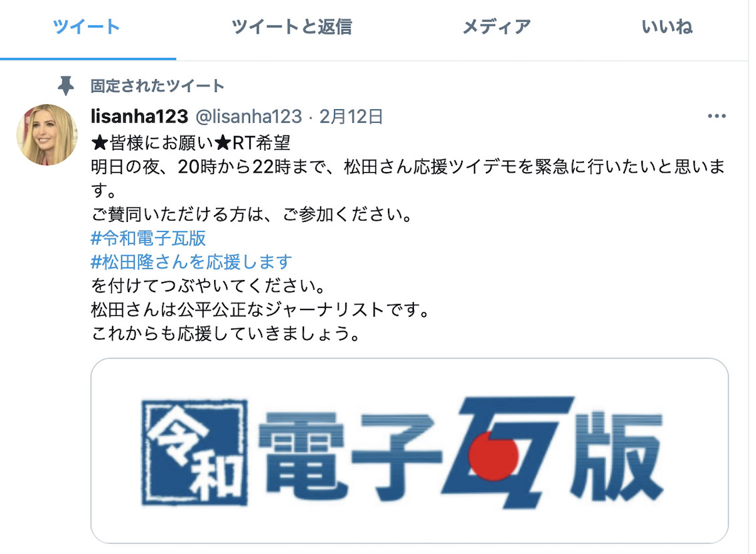The height and width of the screenshot is (554, 756).
Task: Click the red circle in the logo image
Action: click(x=493, y=455)
